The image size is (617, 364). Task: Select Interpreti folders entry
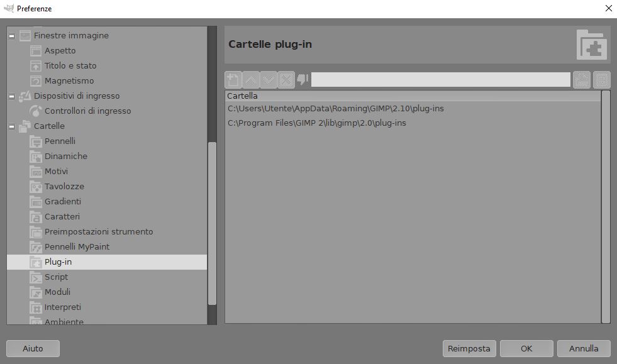[x=62, y=307]
